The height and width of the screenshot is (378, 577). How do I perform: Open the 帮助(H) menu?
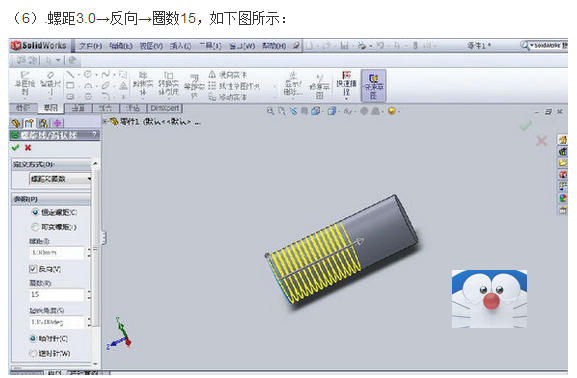pyautogui.click(x=274, y=46)
